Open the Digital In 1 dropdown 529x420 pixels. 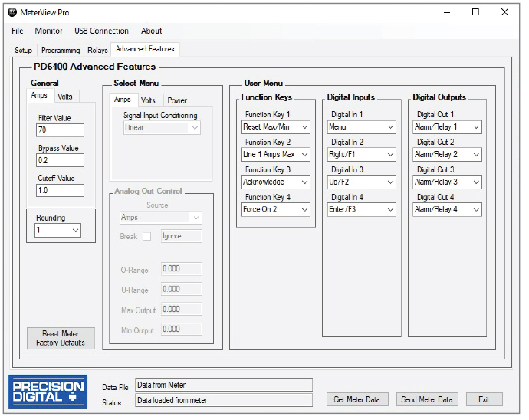(362, 127)
